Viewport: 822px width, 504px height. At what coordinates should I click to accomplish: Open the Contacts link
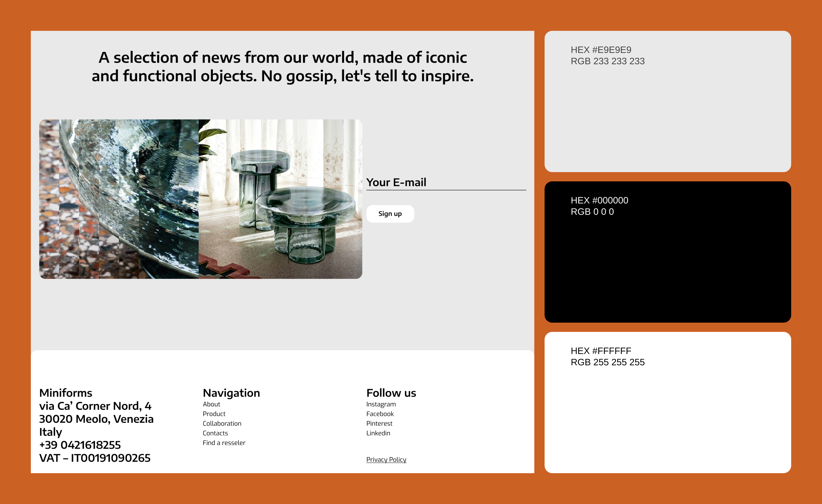[x=215, y=433]
